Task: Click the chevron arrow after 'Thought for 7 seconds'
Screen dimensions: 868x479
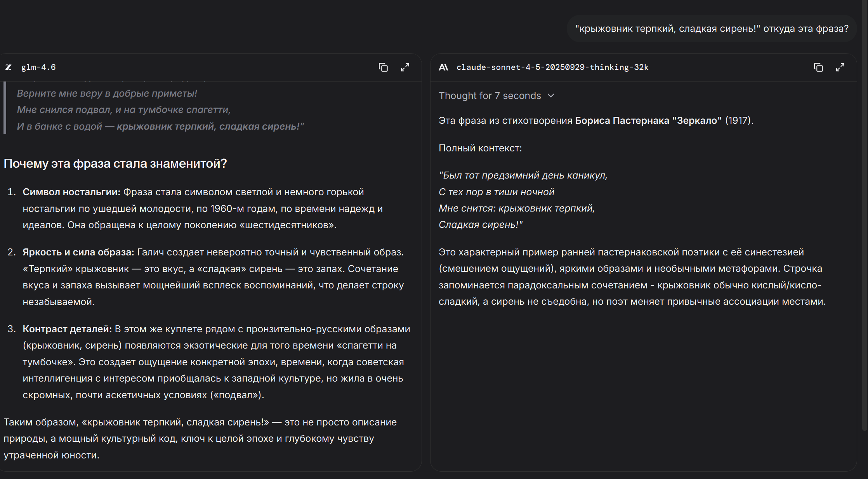Action: pos(551,96)
